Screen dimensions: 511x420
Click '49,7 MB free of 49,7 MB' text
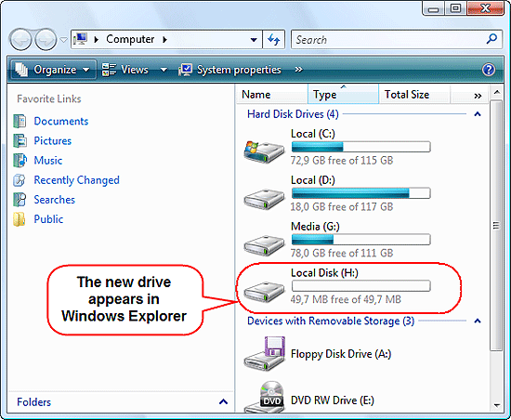point(346,299)
